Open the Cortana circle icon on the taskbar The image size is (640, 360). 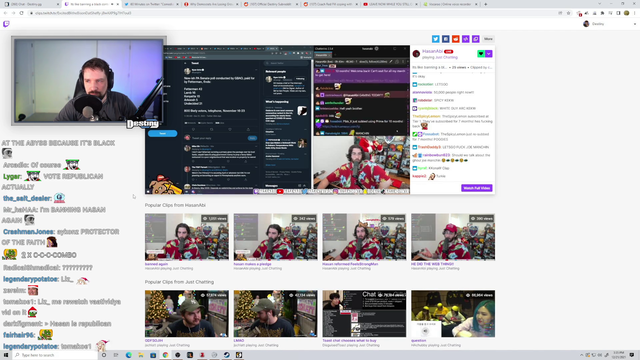[x=104, y=355]
